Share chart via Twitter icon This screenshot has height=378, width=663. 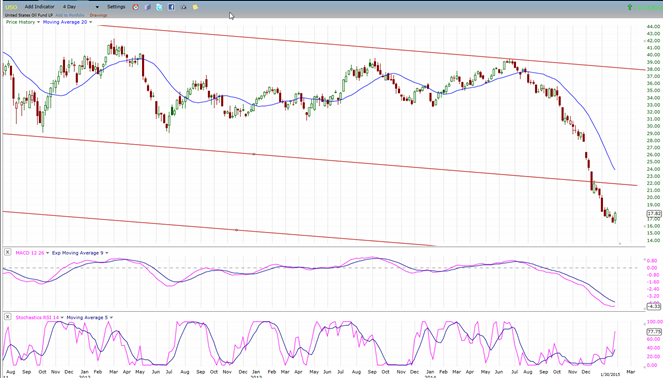159,7
